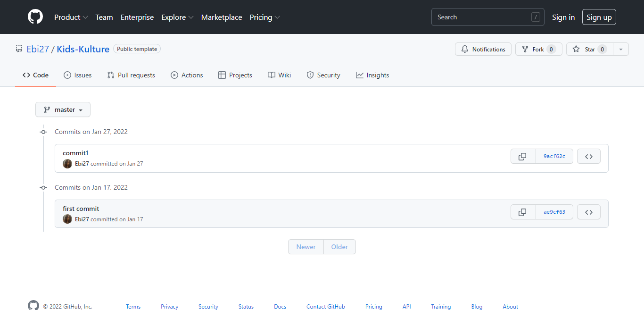Open the Ebi27 owner link
The image size is (644, 310).
pyautogui.click(x=38, y=49)
